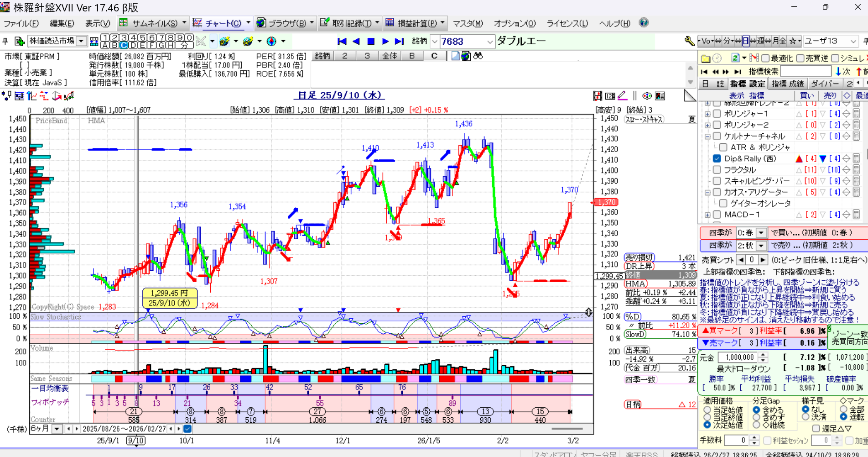Image resolution: width=868 pixels, height=457 pixels.
Task: Click the pink pencil drawing icon
Action: tap(622, 96)
